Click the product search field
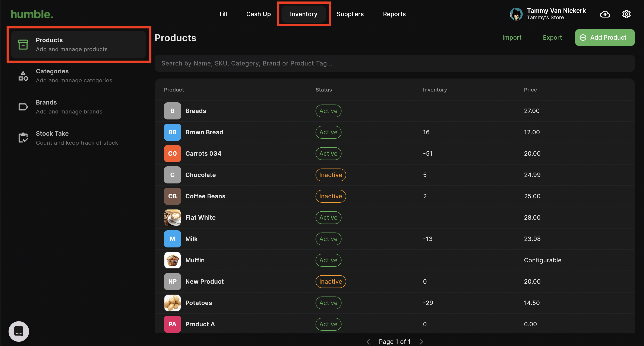644x346 pixels. [x=395, y=63]
